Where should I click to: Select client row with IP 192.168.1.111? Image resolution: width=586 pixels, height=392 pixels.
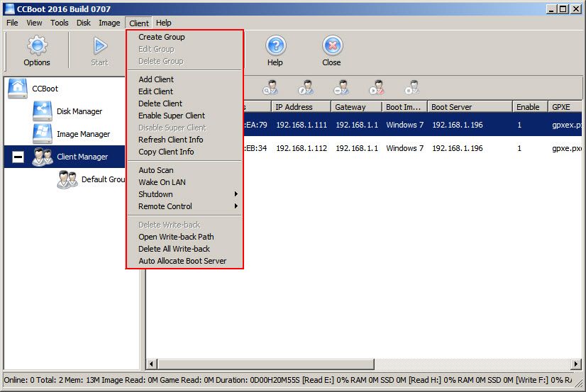coord(413,124)
